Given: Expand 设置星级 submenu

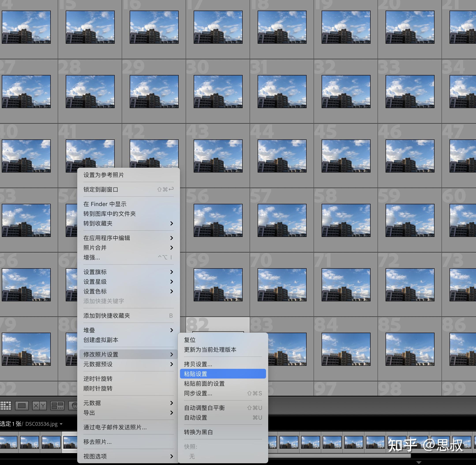Looking at the screenshot, I should point(128,282).
